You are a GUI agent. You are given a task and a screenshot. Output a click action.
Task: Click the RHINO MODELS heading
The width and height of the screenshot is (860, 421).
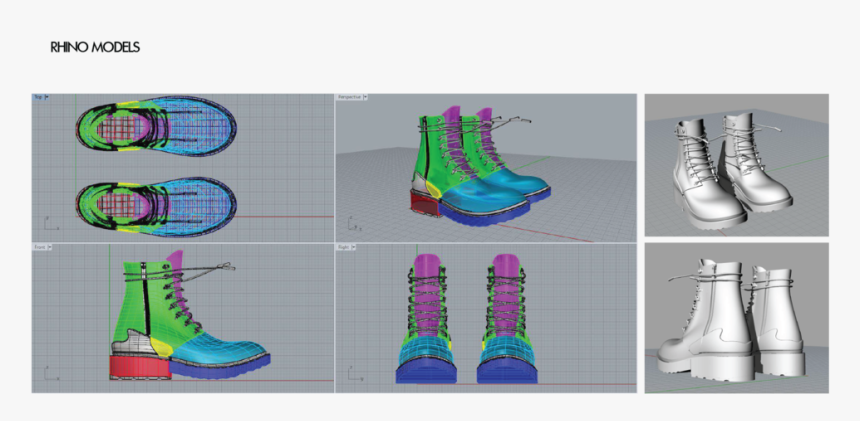coord(95,47)
